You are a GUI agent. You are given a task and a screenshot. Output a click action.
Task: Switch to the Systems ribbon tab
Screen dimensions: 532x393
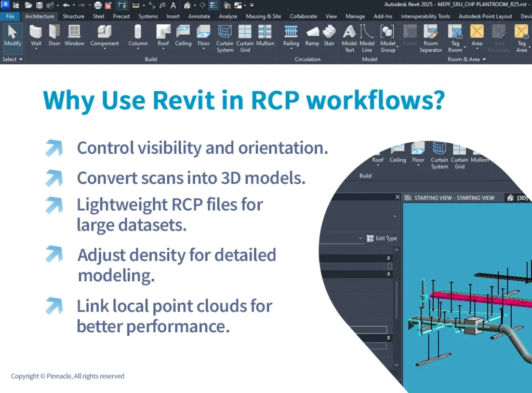pyautogui.click(x=148, y=16)
